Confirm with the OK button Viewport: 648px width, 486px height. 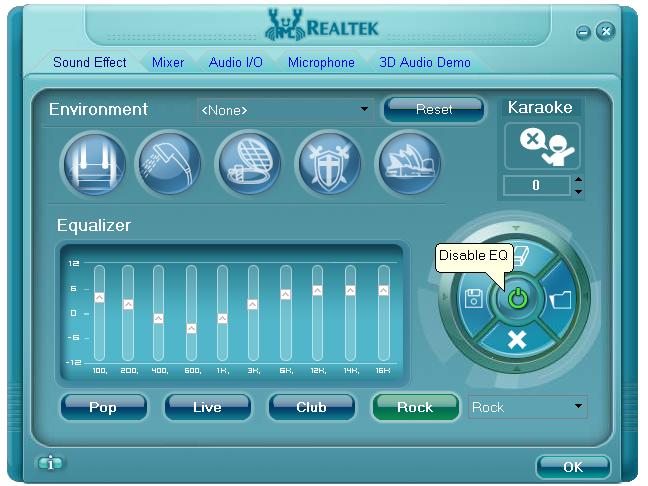pyautogui.click(x=573, y=467)
